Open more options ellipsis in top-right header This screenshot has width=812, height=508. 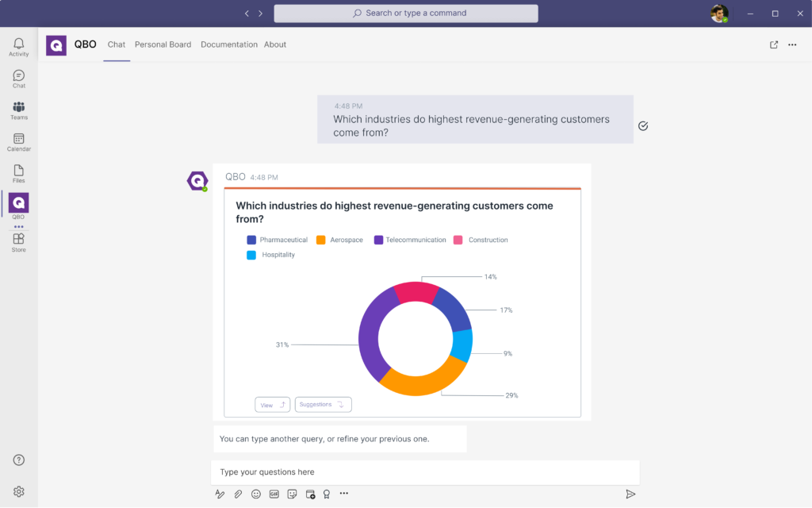tap(792, 45)
